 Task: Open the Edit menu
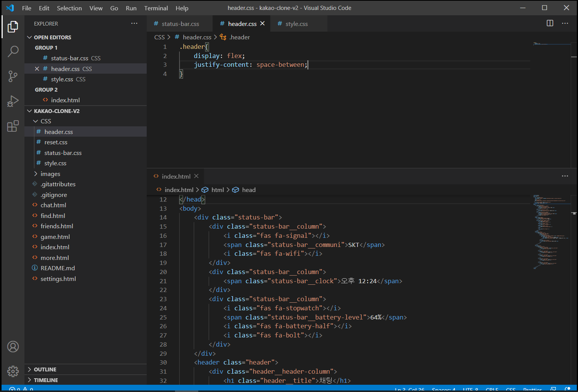coord(44,8)
